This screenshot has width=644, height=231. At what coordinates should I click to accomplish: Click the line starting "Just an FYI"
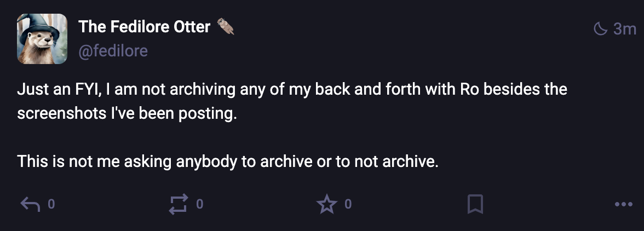coord(291,90)
